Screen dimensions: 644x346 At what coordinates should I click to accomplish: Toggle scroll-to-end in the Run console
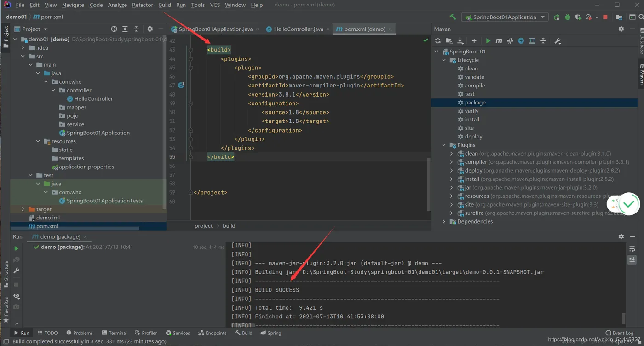(x=632, y=259)
